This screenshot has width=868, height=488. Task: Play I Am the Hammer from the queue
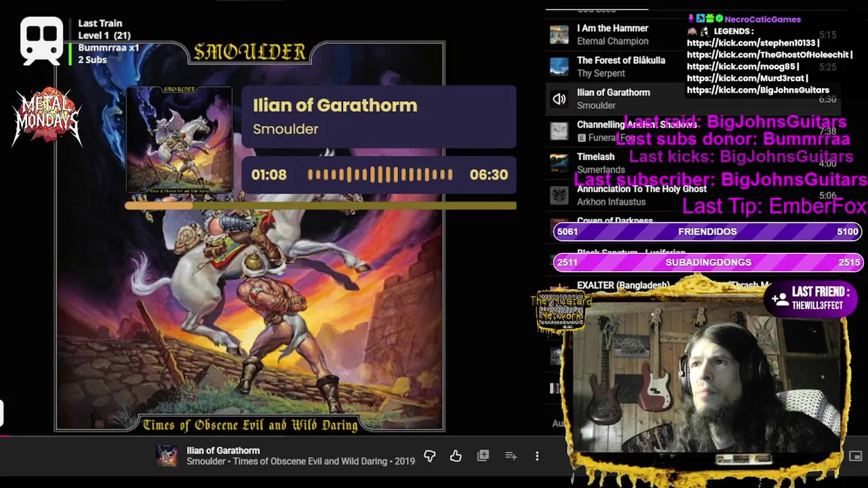tap(612, 28)
